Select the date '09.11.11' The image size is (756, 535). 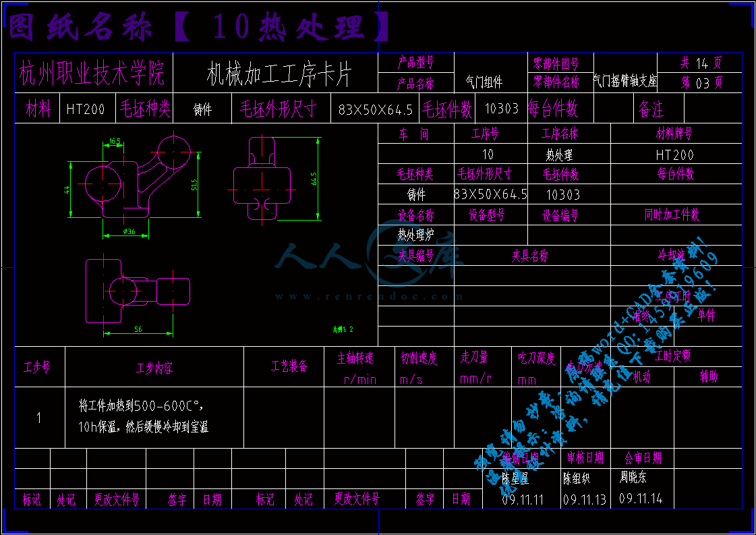523,499
